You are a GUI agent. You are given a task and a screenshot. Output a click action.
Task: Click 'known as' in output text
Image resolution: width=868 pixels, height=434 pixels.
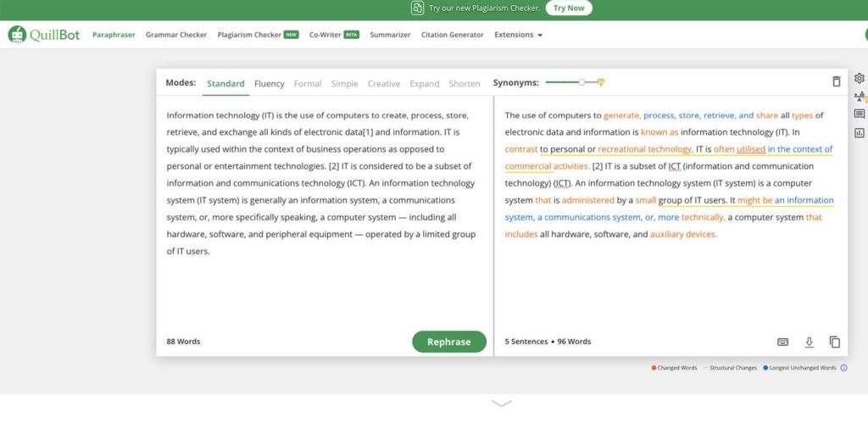click(x=659, y=132)
